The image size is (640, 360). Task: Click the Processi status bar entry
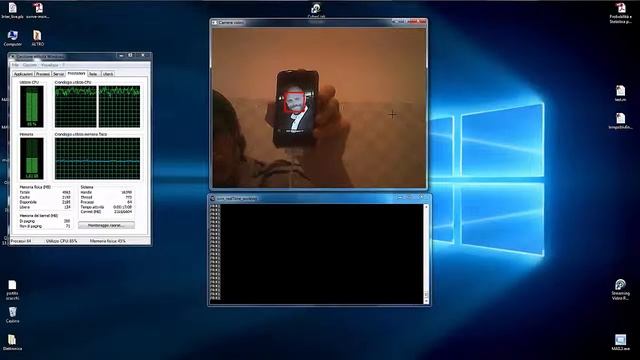click(21, 241)
